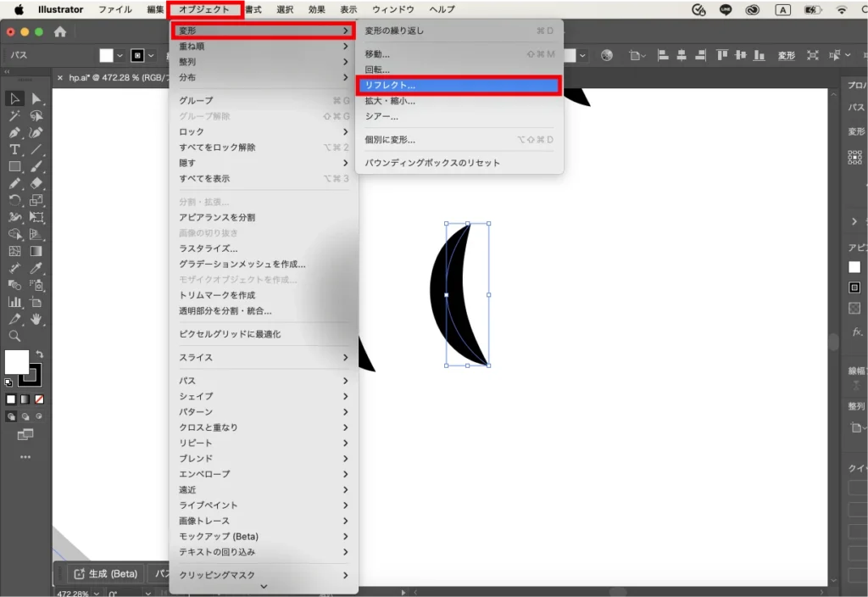Switch to Gradient paint mode button
Viewport: 868px width, 597px height.
[x=25, y=399]
